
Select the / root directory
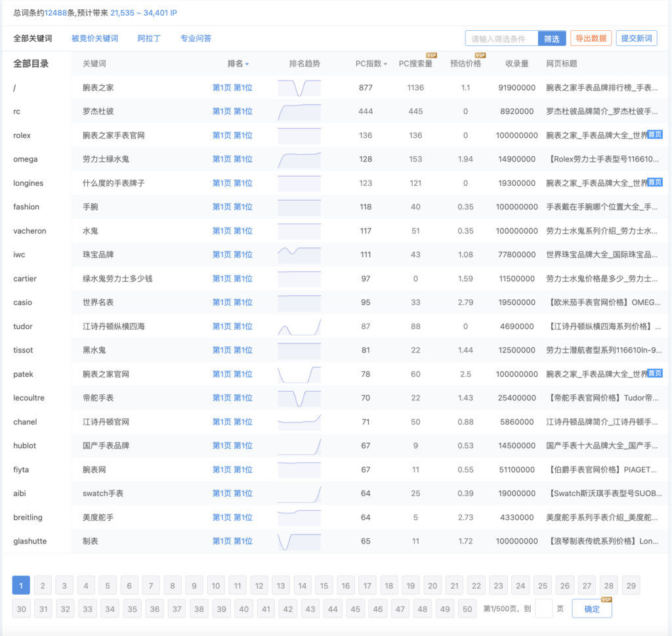(14, 88)
